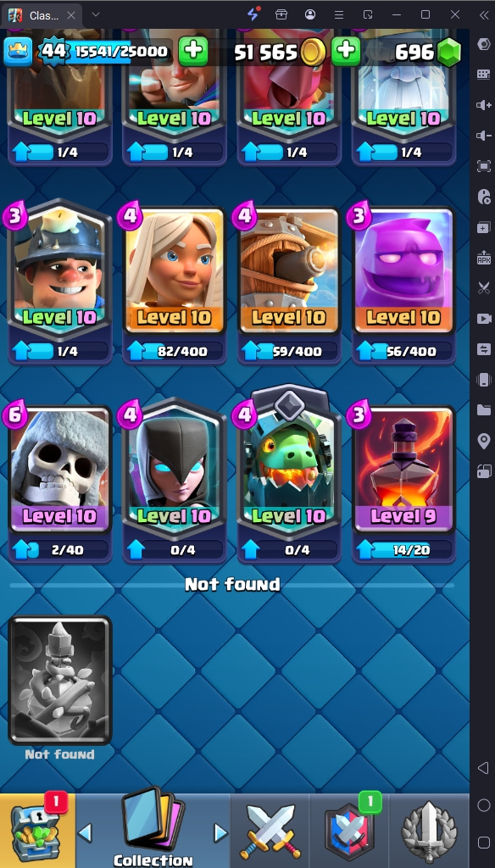Tap the Giant Skeleton card
Image resolution: width=495 pixels, height=868 pixels.
point(60,470)
